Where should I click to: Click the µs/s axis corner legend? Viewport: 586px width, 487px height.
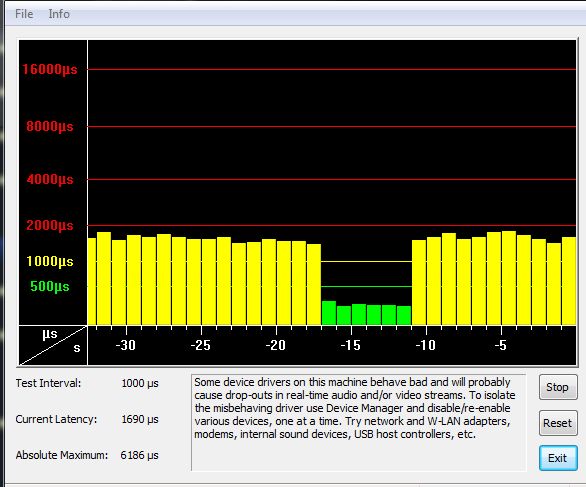[53, 345]
